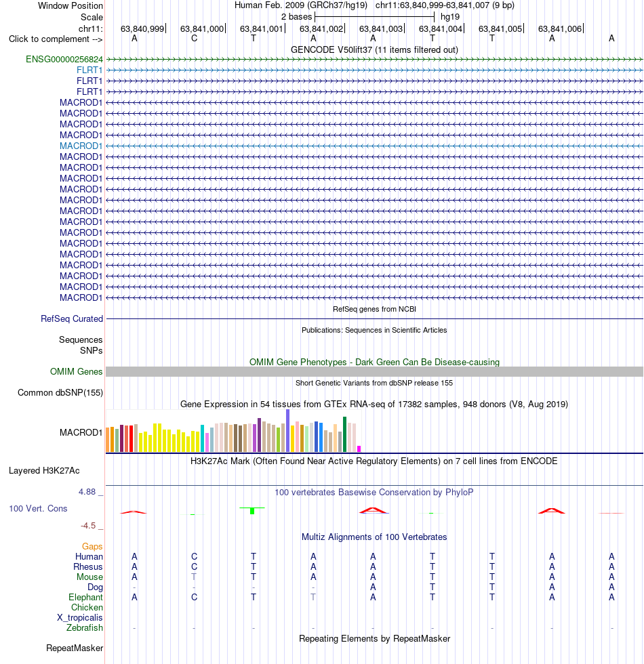
Task: Click the chr11: ruler label
Action: click(90, 28)
